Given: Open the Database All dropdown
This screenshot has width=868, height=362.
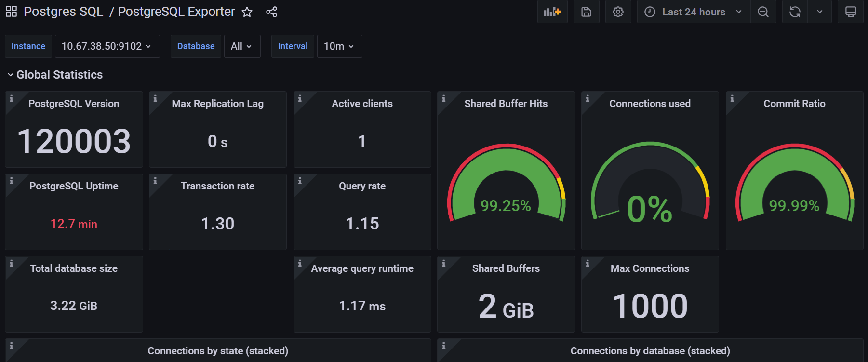Looking at the screenshot, I should (242, 46).
